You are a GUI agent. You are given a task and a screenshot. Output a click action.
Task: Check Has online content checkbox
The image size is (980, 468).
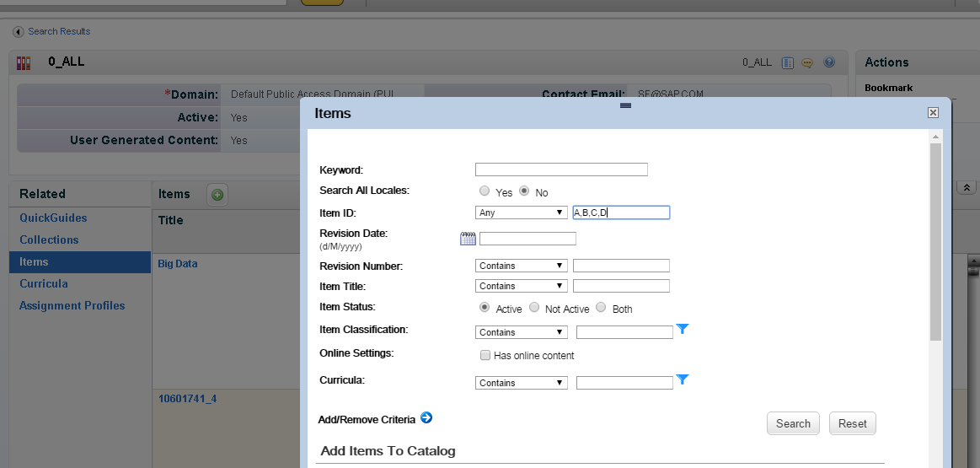point(485,355)
